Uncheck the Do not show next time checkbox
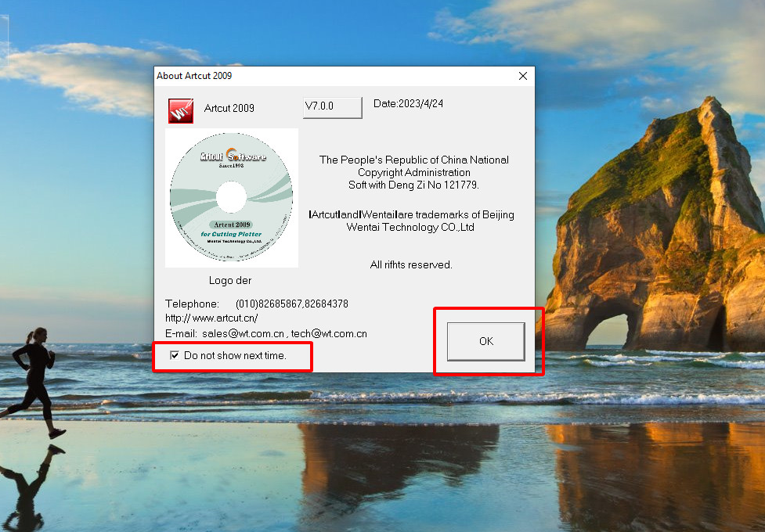Viewport: 765px width, 532px height. click(175, 355)
